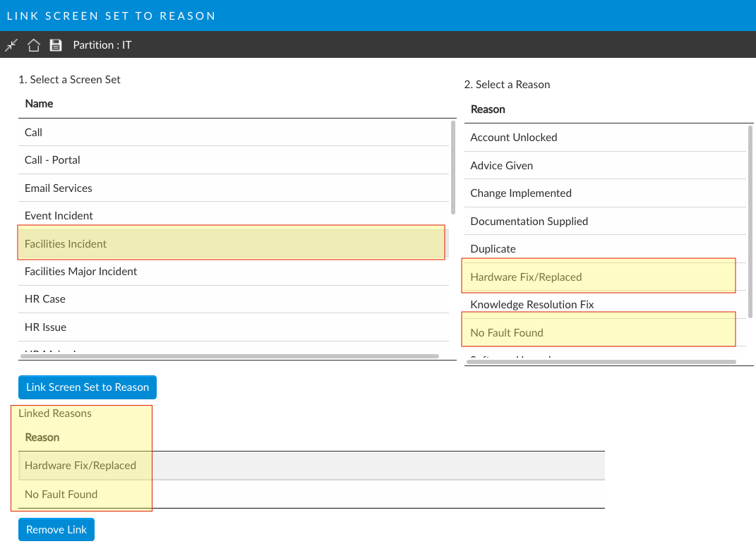756x551 pixels.
Task: Select highlighted Facilities Incident screen set
Action: pos(66,244)
